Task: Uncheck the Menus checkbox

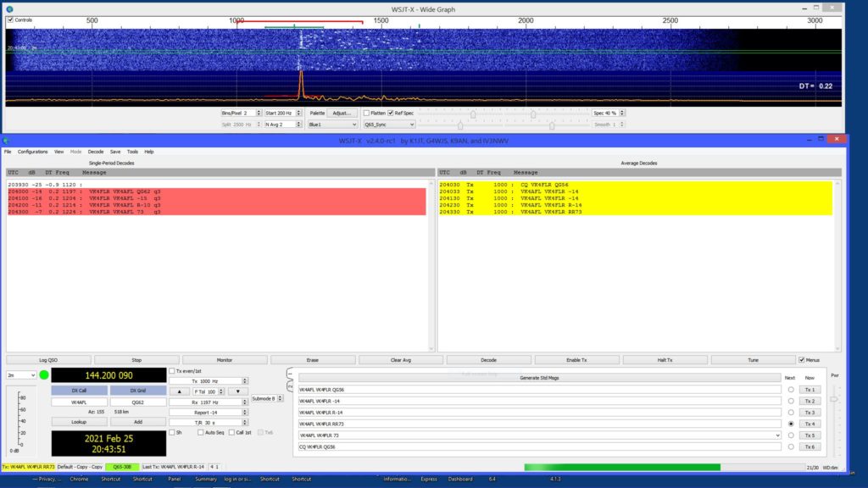Action: (802, 359)
